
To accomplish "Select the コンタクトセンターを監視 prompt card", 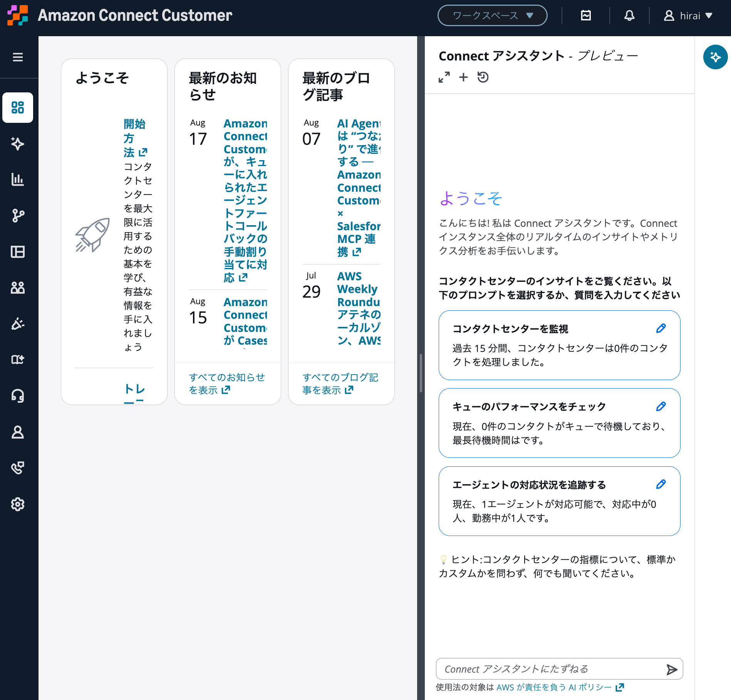I will [559, 345].
